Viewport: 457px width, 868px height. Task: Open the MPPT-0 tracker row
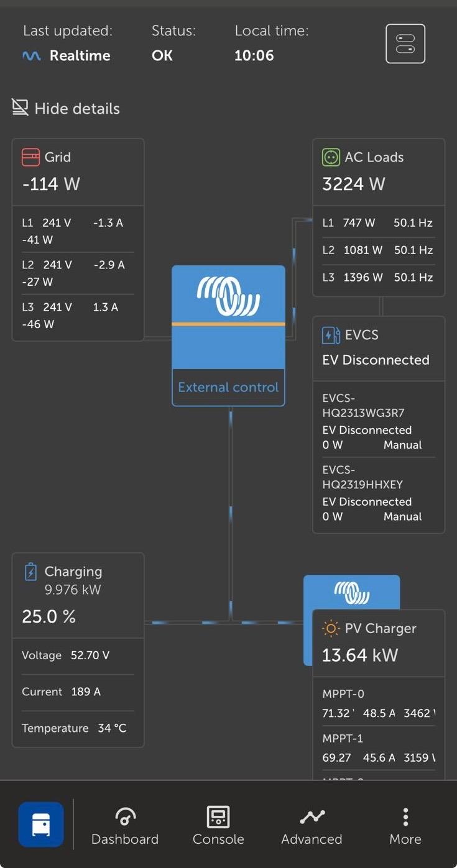click(x=378, y=704)
